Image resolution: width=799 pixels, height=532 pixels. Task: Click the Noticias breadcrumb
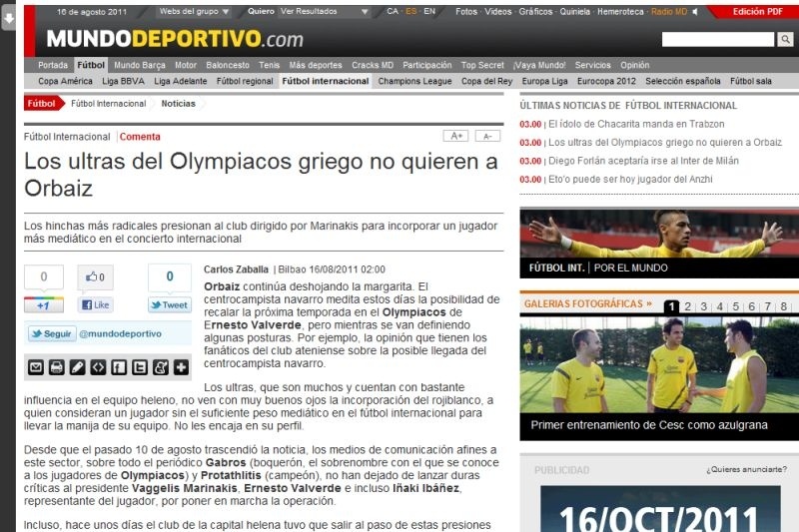[x=179, y=104]
